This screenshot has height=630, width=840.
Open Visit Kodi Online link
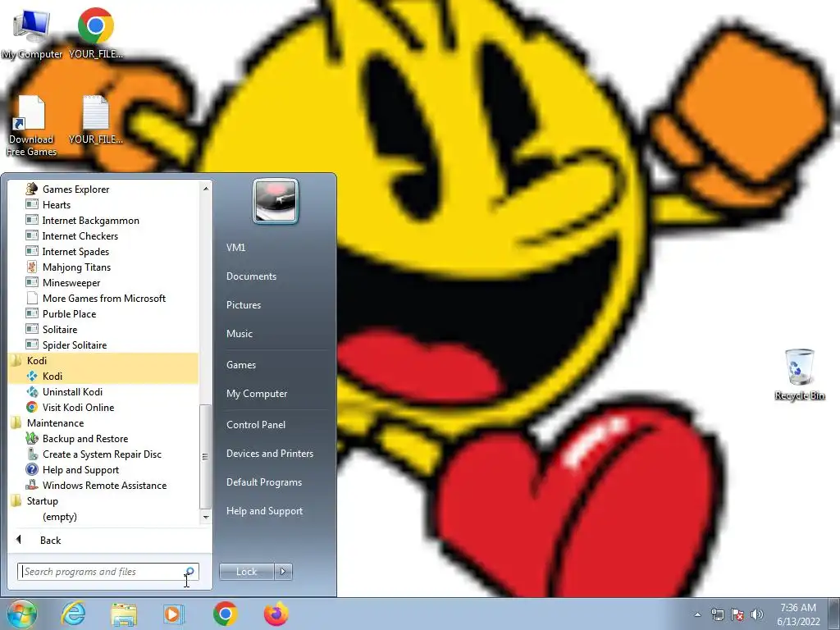point(78,407)
